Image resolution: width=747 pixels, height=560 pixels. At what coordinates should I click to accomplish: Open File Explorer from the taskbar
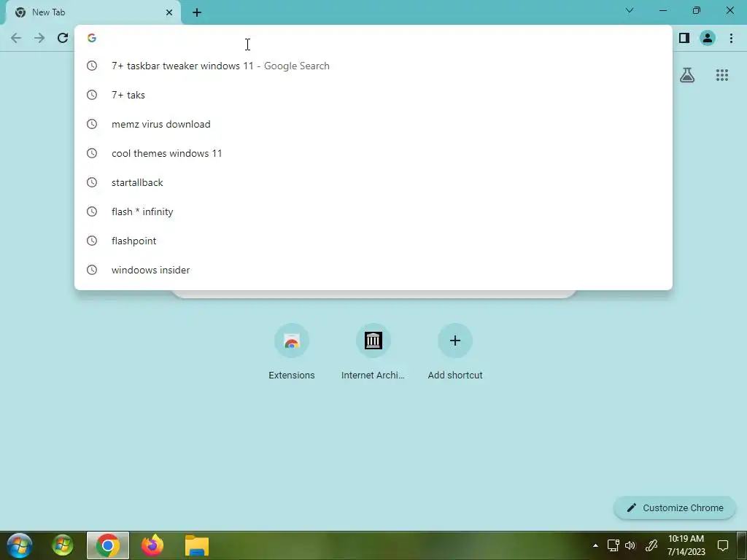197,545
